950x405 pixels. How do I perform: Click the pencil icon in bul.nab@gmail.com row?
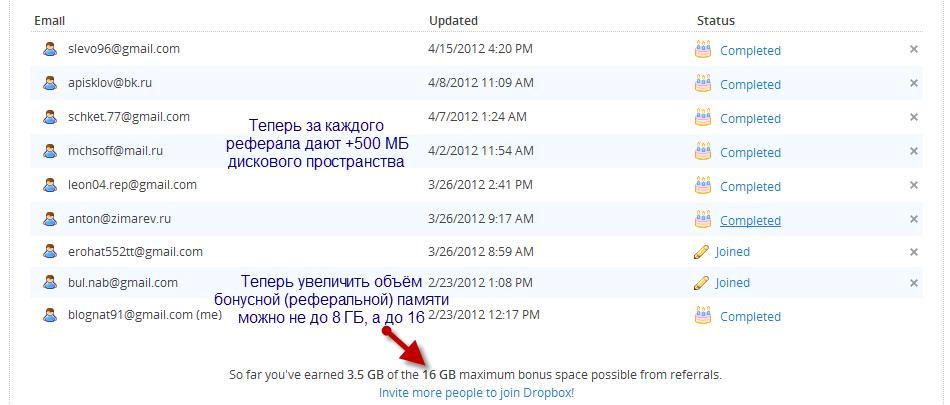pyautogui.click(x=703, y=283)
